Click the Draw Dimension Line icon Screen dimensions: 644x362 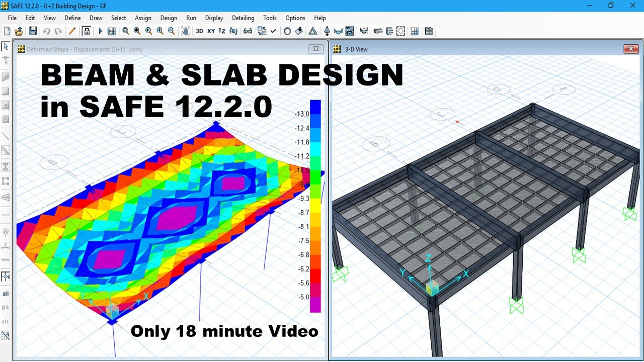6,245
